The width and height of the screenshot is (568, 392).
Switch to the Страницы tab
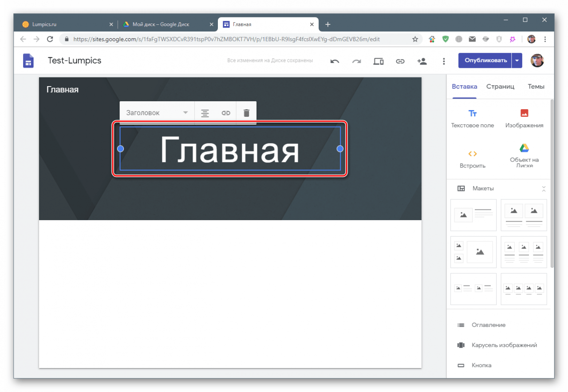click(x=500, y=87)
